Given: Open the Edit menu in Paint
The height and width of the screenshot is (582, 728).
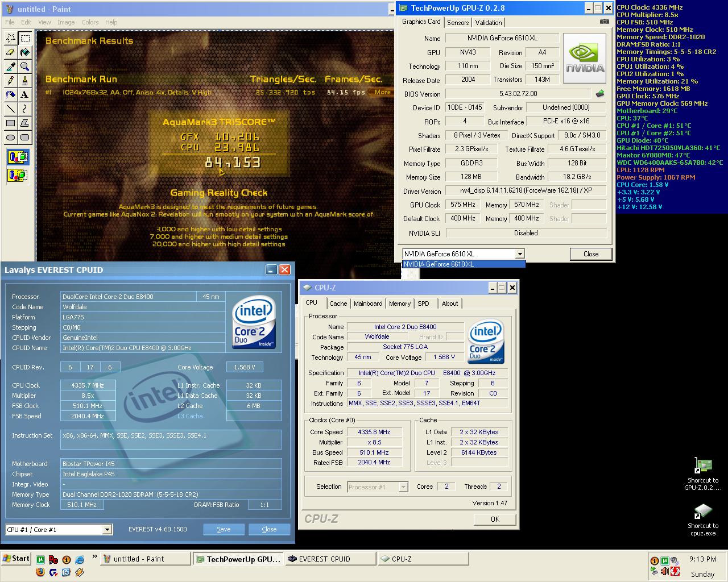Looking at the screenshot, I should [26, 22].
